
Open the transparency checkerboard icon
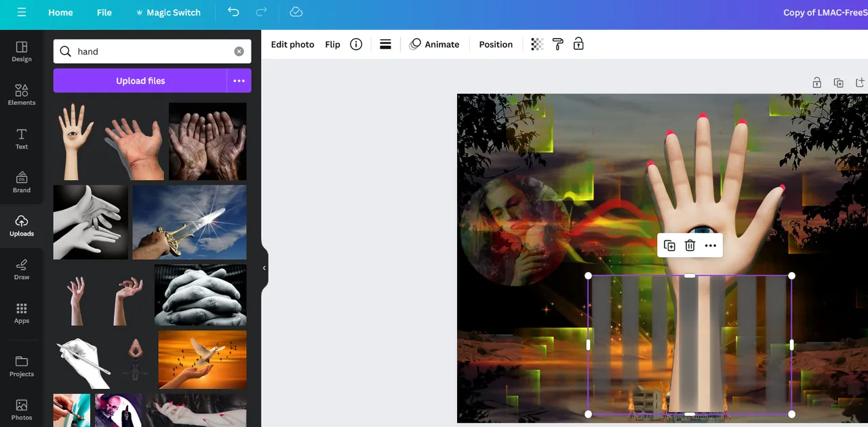(x=537, y=44)
